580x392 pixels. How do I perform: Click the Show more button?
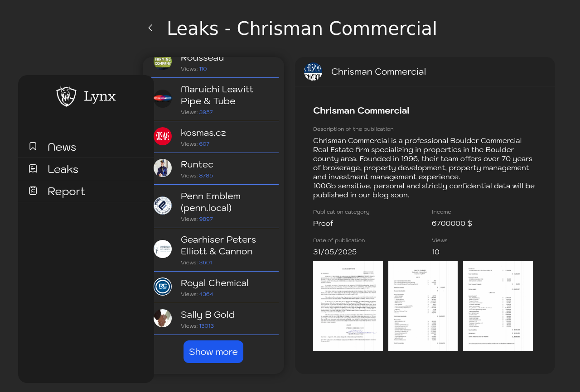[213, 352]
